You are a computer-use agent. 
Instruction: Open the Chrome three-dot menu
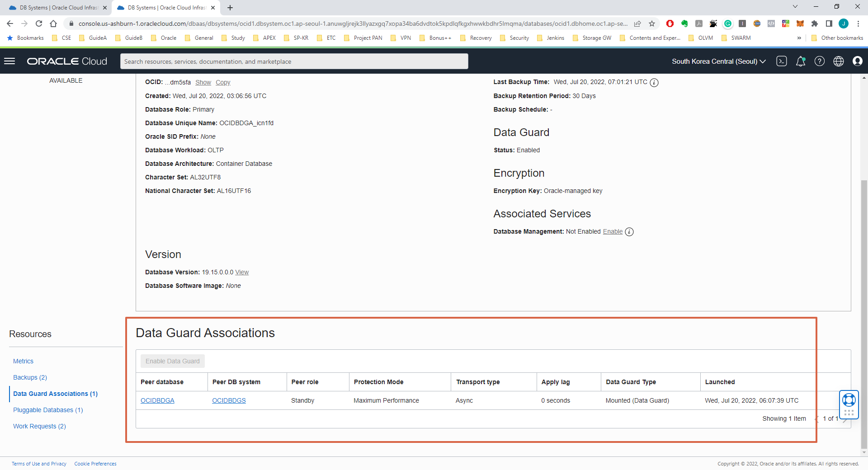click(x=858, y=23)
